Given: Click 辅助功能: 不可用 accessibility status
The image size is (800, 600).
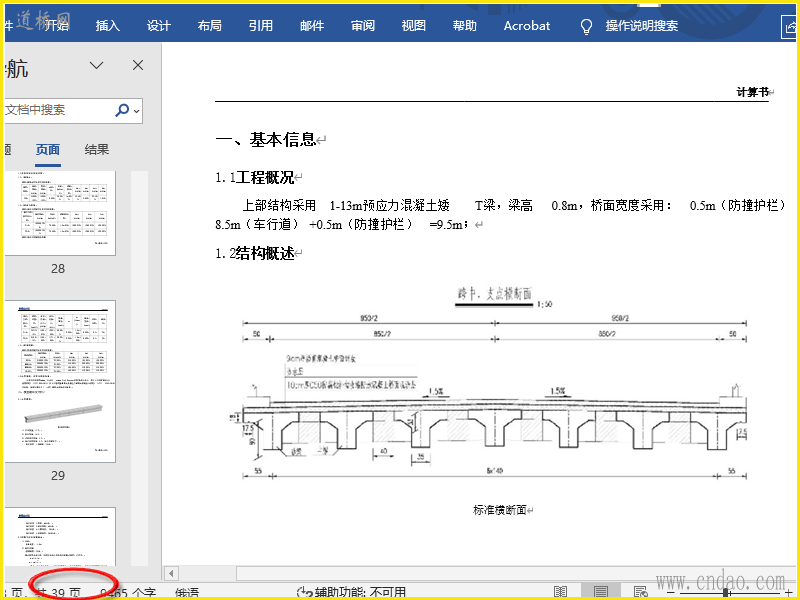Looking at the screenshot, I should click(352, 593).
